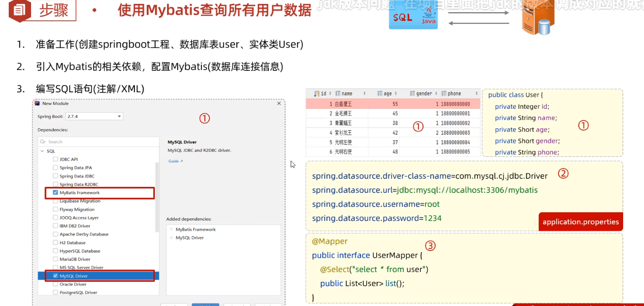Image resolution: width=644 pixels, height=306 pixels.
Task: Check the H2 Database dependency
Action: (55, 243)
